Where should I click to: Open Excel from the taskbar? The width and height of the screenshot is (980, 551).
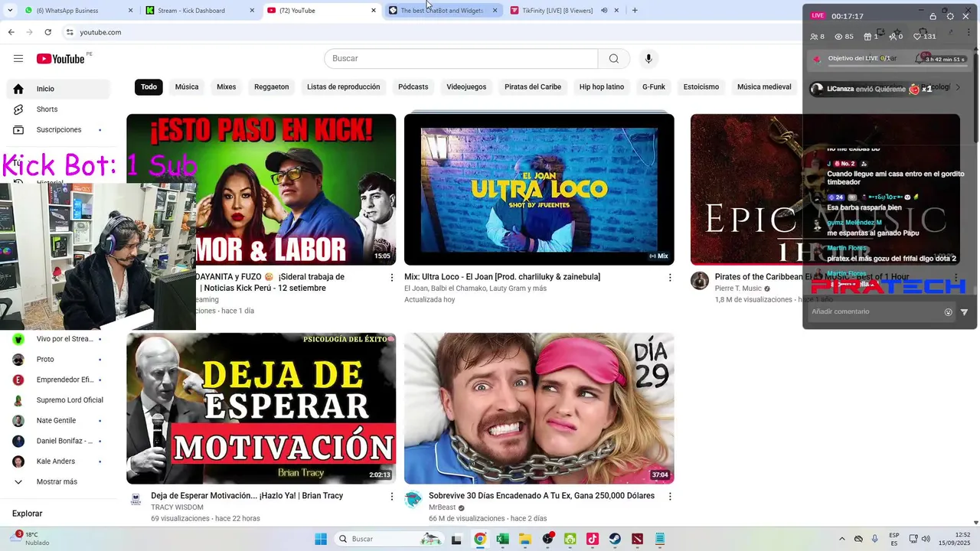coord(502,540)
